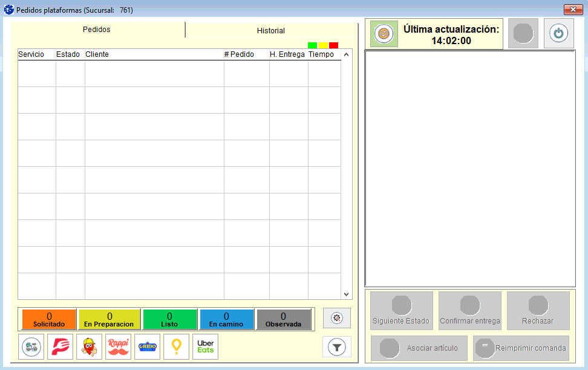The height and width of the screenshot is (370, 588).
Task: Toggle the En Preparacion status filter
Action: (109, 319)
